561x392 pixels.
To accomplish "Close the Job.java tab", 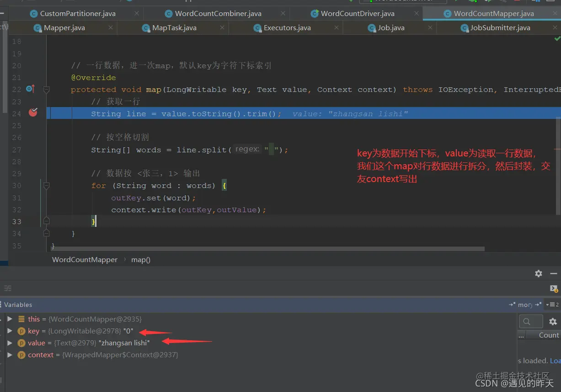I will click(x=430, y=28).
